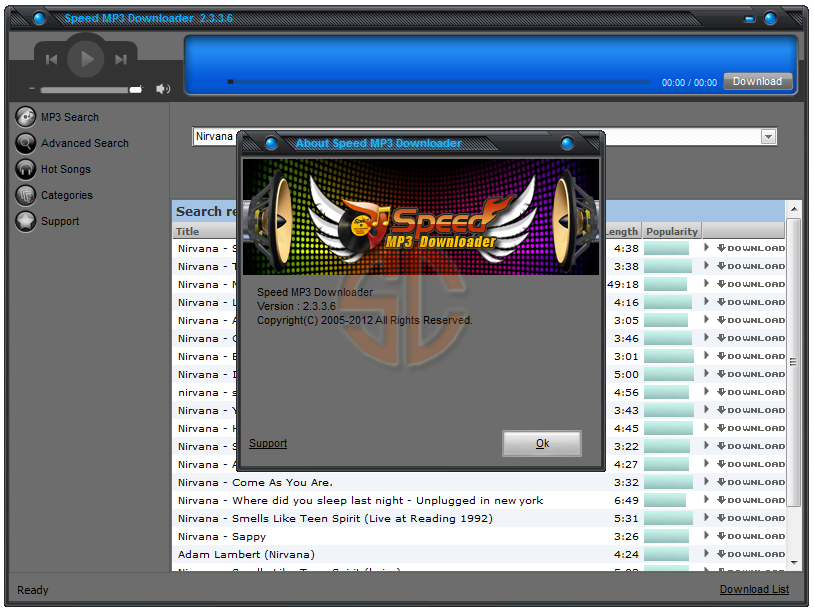Click the Download button in player

(757, 81)
